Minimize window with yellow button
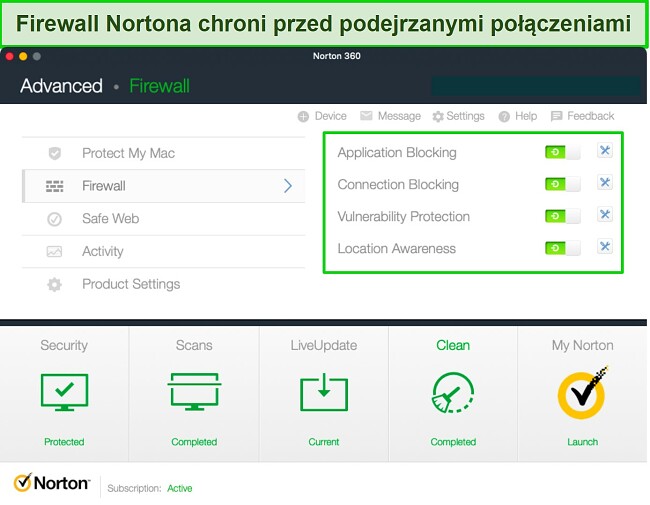This screenshot has height=505, width=650. pyautogui.click(x=23, y=56)
